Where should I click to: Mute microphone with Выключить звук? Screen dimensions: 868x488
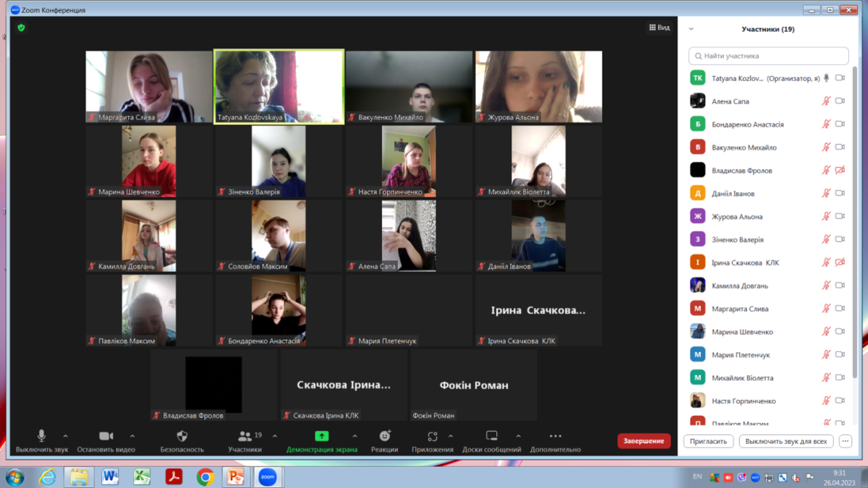pos(42,436)
